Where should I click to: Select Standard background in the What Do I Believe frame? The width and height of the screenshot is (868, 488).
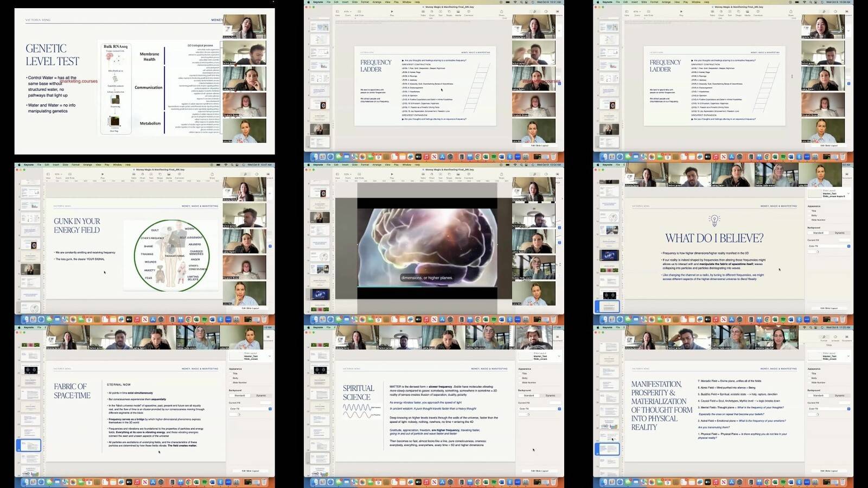click(818, 232)
